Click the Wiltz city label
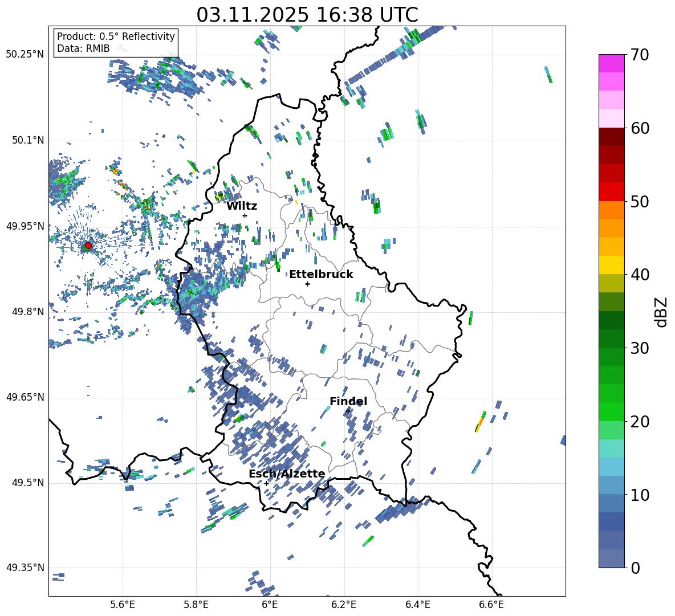 pyautogui.click(x=242, y=206)
